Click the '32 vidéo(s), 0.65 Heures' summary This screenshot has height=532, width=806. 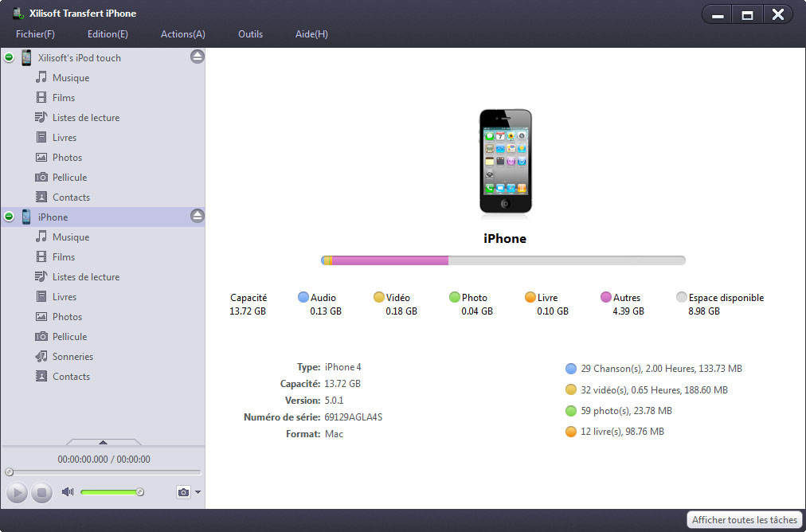(x=655, y=390)
